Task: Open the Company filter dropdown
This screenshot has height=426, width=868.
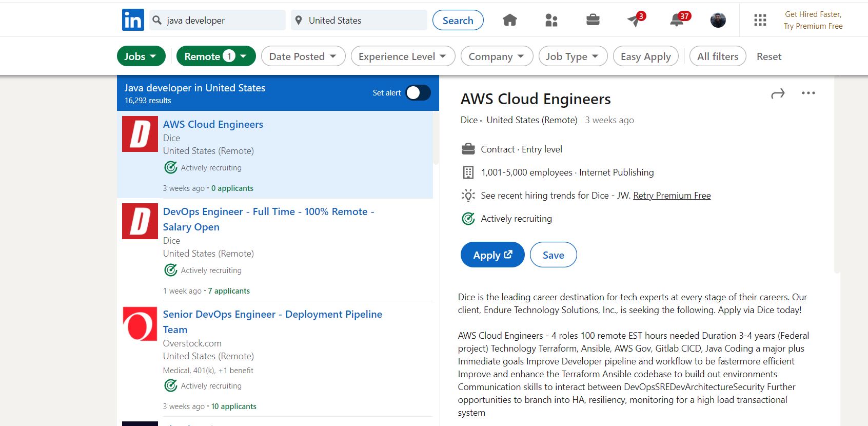Action: pos(497,56)
